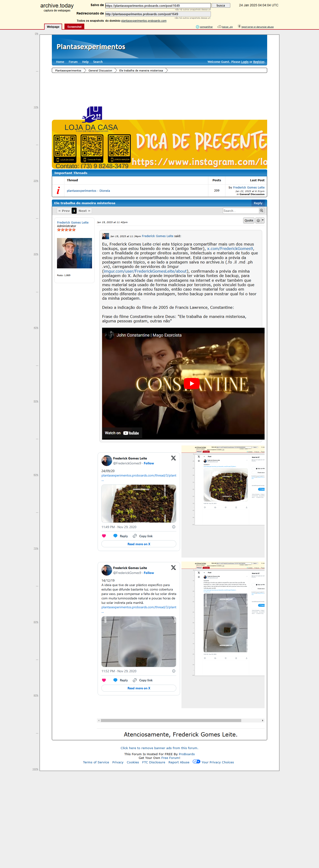This screenshot has height=868, width=319.
Task: Click the thread Search input field
Action: pos(241,211)
